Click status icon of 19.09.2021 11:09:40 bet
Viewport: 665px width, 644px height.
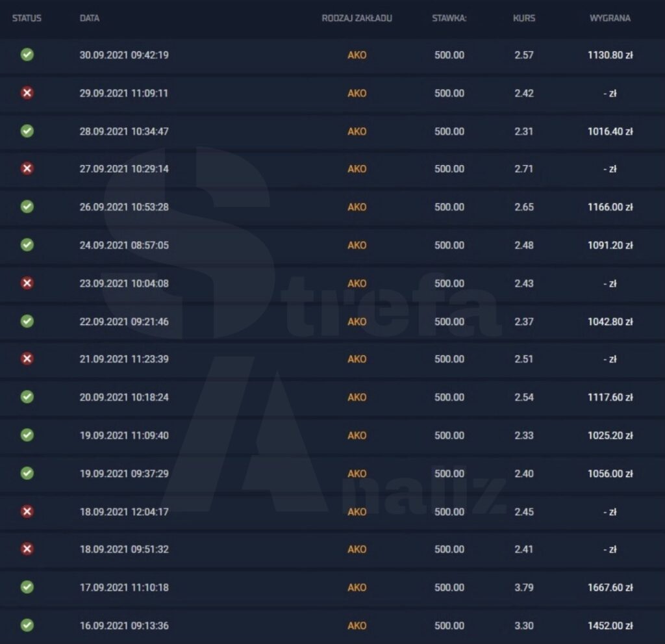(27, 435)
